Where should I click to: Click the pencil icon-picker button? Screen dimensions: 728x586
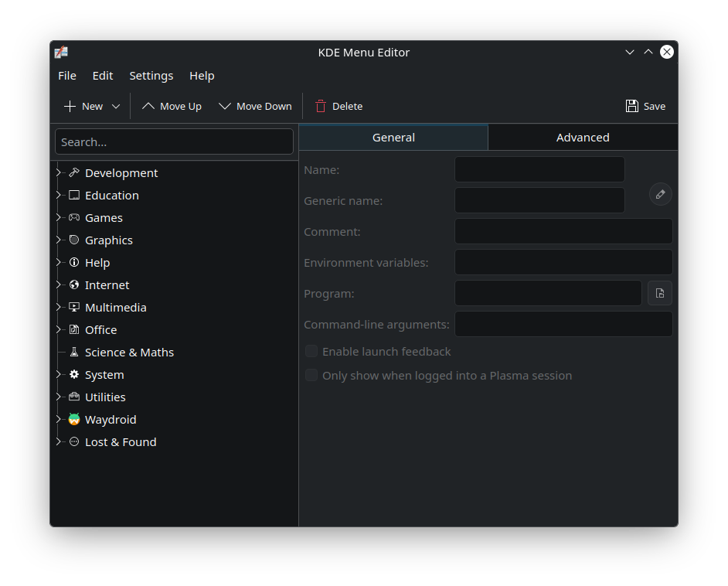660,195
